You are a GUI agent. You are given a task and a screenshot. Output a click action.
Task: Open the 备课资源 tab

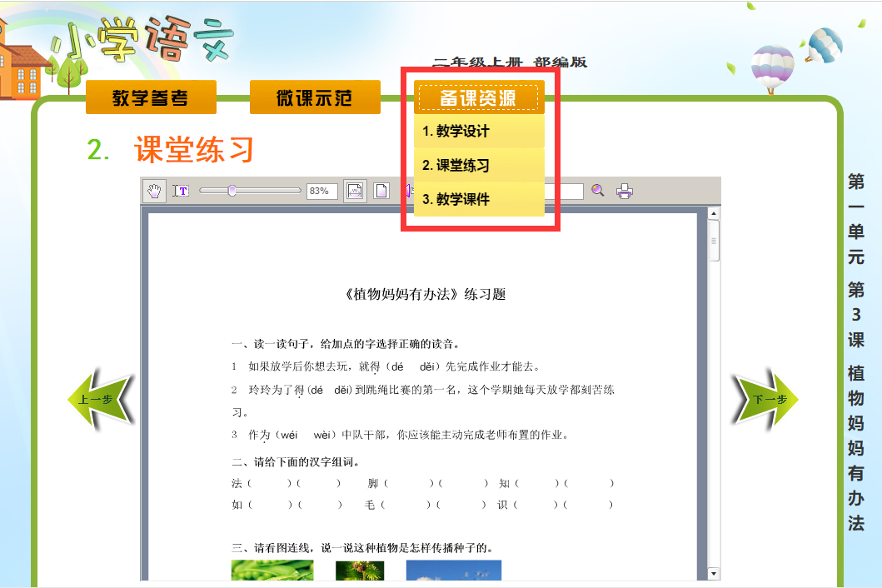pyautogui.click(x=479, y=98)
